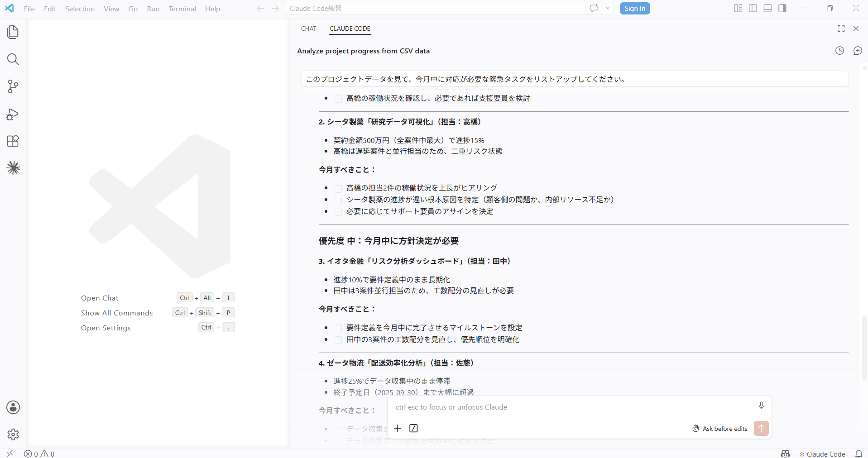This screenshot has height=458, width=868.
Task: Open the View menu
Action: coord(111,9)
